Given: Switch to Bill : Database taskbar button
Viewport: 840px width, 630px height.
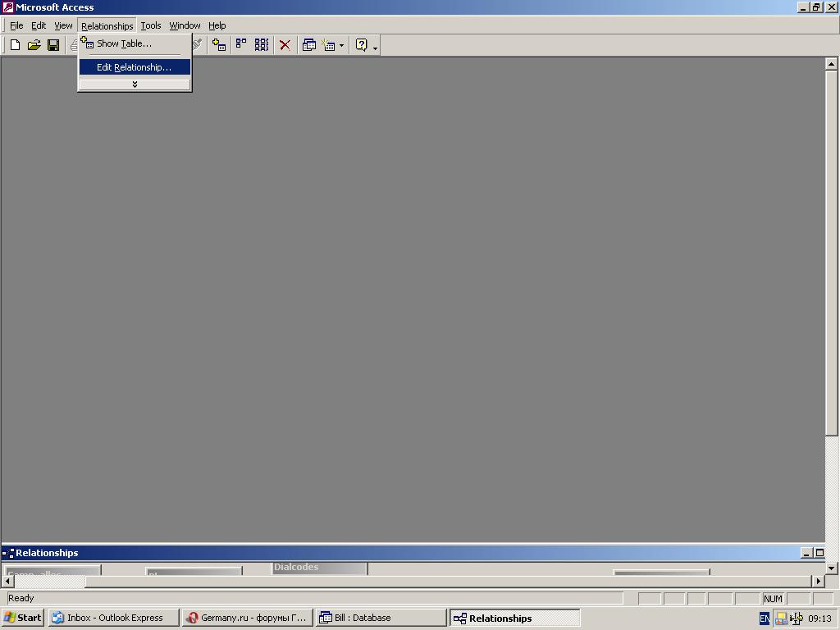Looking at the screenshot, I should click(381, 618).
